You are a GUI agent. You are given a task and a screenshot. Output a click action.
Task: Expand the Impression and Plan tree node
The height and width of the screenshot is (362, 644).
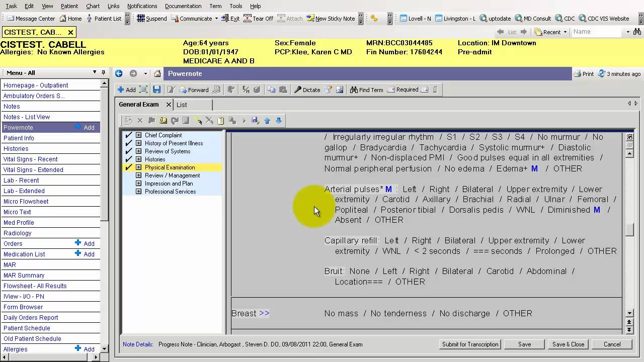139,184
